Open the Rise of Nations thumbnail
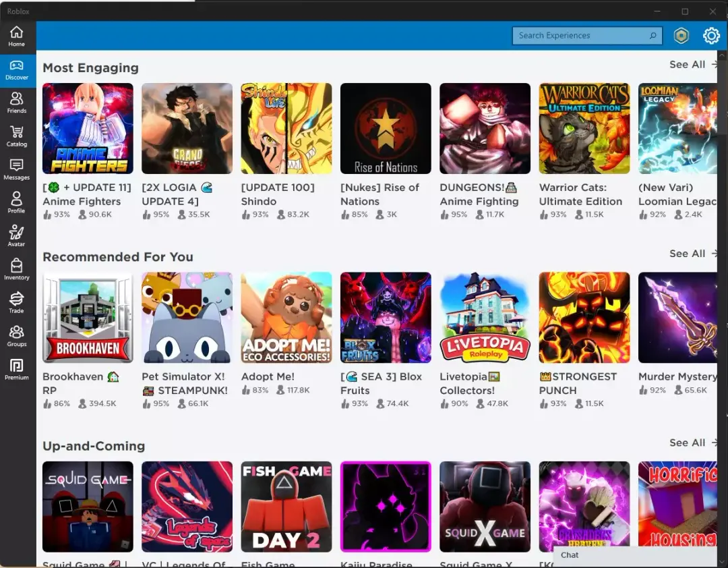This screenshot has width=728, height=568. click(386, 129)
